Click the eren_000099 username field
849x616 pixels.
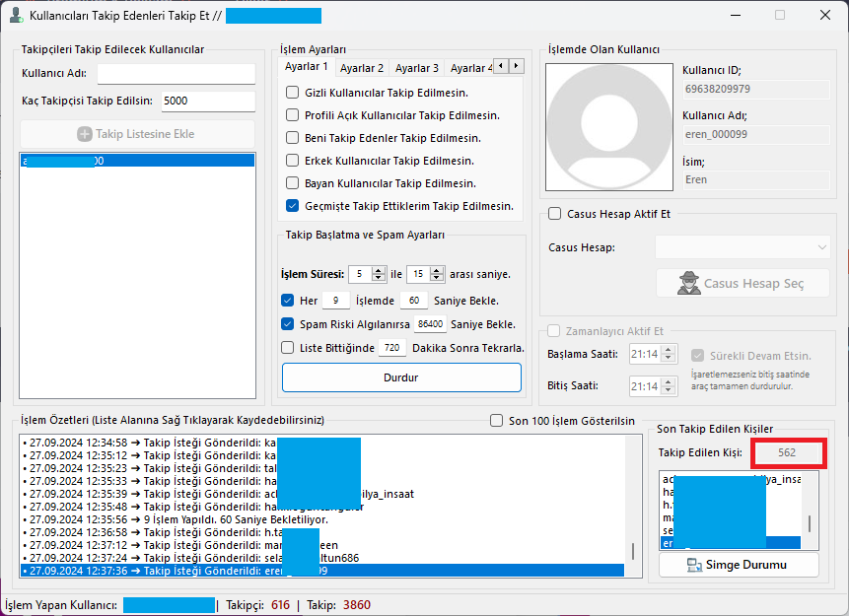point(756,135)
